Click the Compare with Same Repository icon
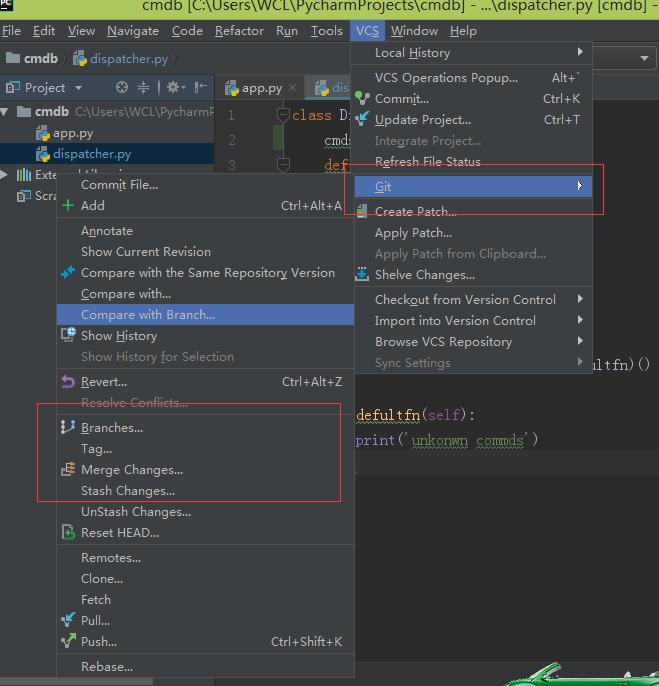Screen dimensions: 659x686 [x=68, y=273]
